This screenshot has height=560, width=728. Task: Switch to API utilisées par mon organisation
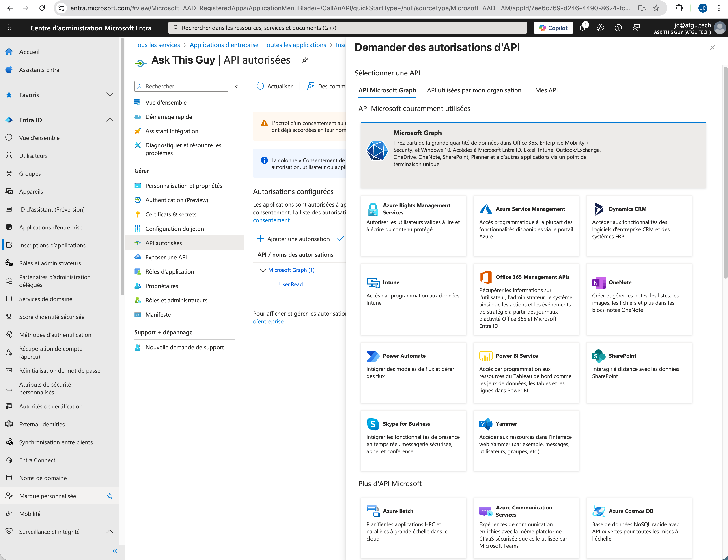[x=474, y=90]
